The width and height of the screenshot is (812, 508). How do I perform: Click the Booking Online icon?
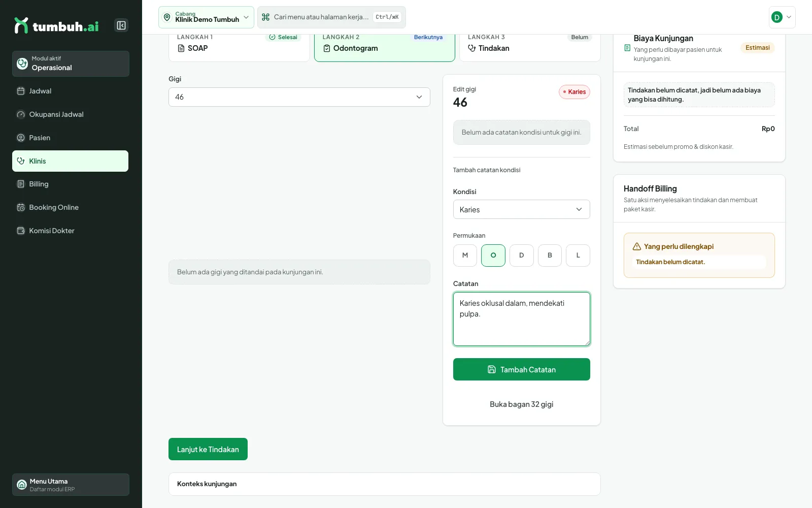21,207
